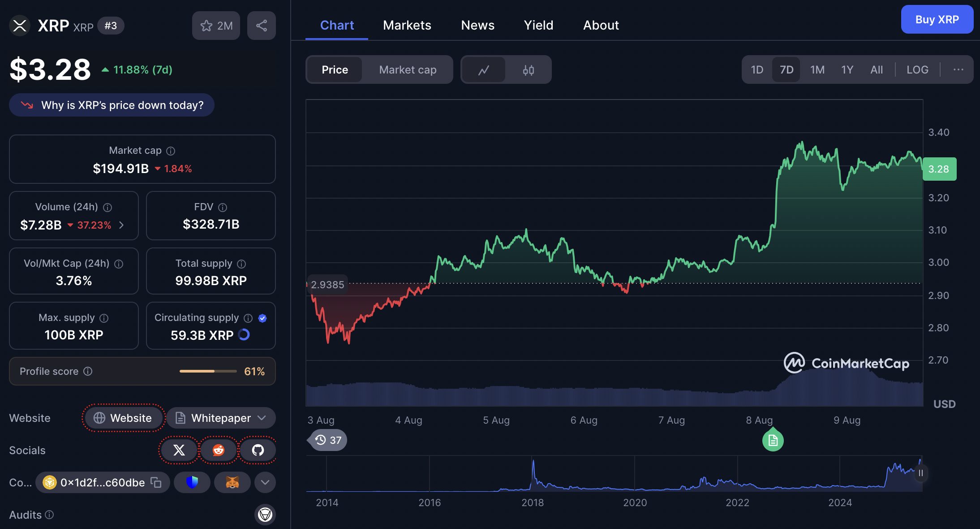Open XRP's X (Twitter) social link
Screen dimensions: 980x529
click(x=179, y=450)
